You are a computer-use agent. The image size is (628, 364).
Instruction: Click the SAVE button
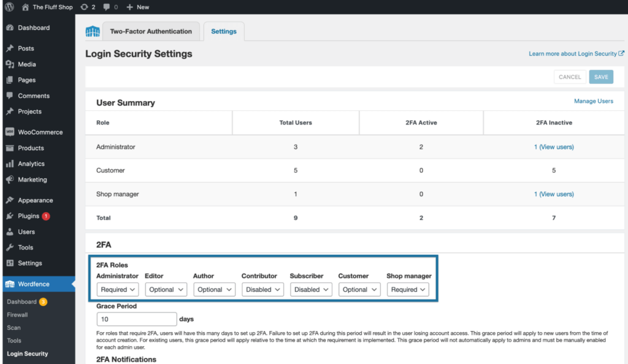point(601,77)
